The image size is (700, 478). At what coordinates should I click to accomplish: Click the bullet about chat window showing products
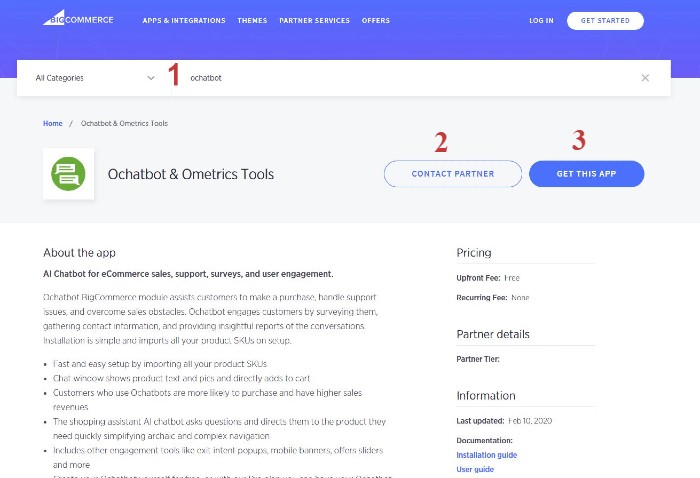click(x=181, y=378)
